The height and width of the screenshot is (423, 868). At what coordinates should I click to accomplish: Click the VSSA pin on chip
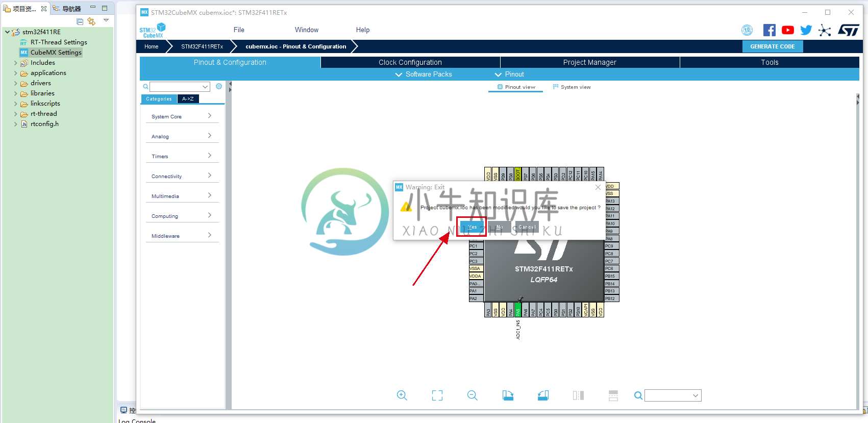click(x=476, y=268)
